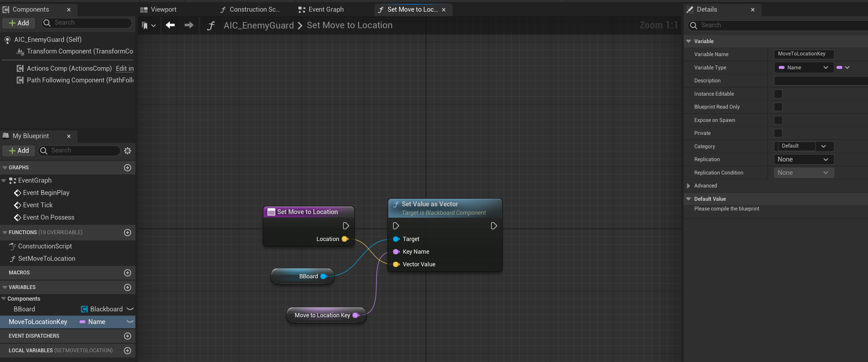Enable the Instance Editable checkbox
This screenshot has width=868, height=362.
click(778, 94)
